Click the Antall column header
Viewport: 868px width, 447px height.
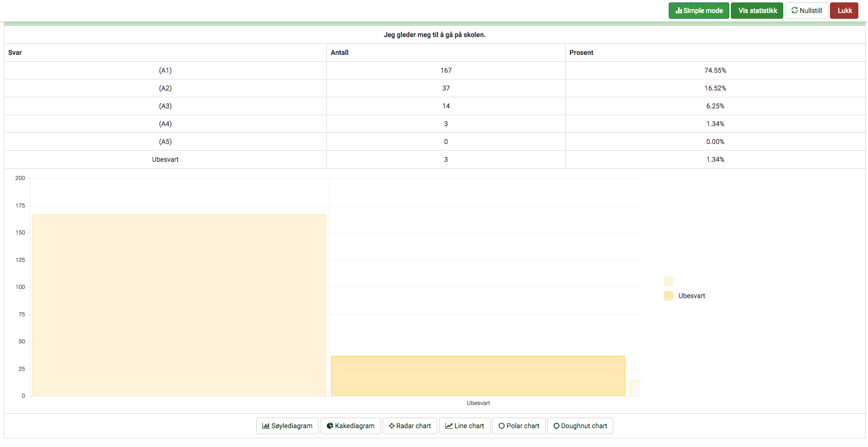pyautogui.click(x=339, y=53)
